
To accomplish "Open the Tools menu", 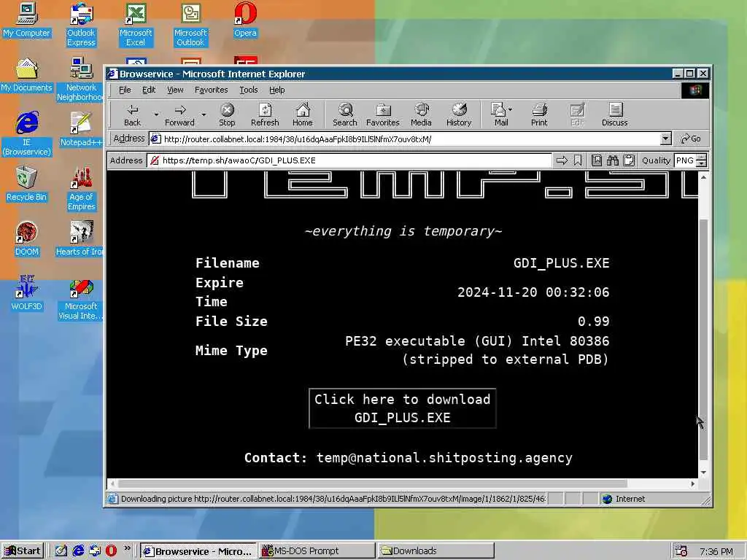I will [x=248, y=90].
